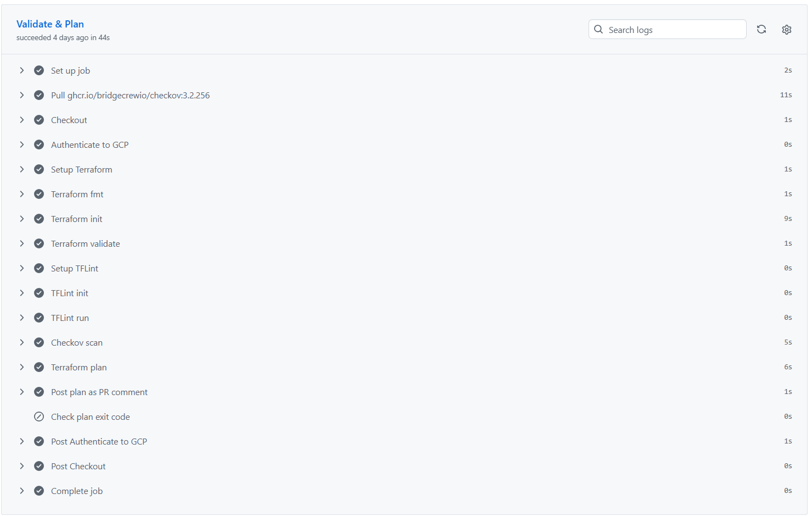Expand the Post plan as PR comment chevron
The width and height of the screenshot is (812, 516).
(22, 392)
